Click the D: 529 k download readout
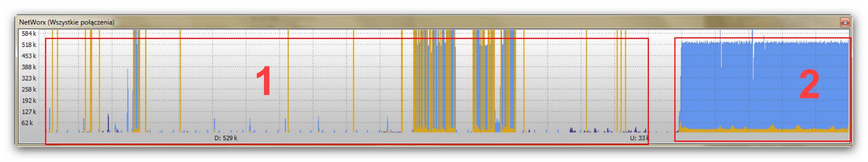Image resolution: width=868 pixels, height=162 pixels. [226, 138]
